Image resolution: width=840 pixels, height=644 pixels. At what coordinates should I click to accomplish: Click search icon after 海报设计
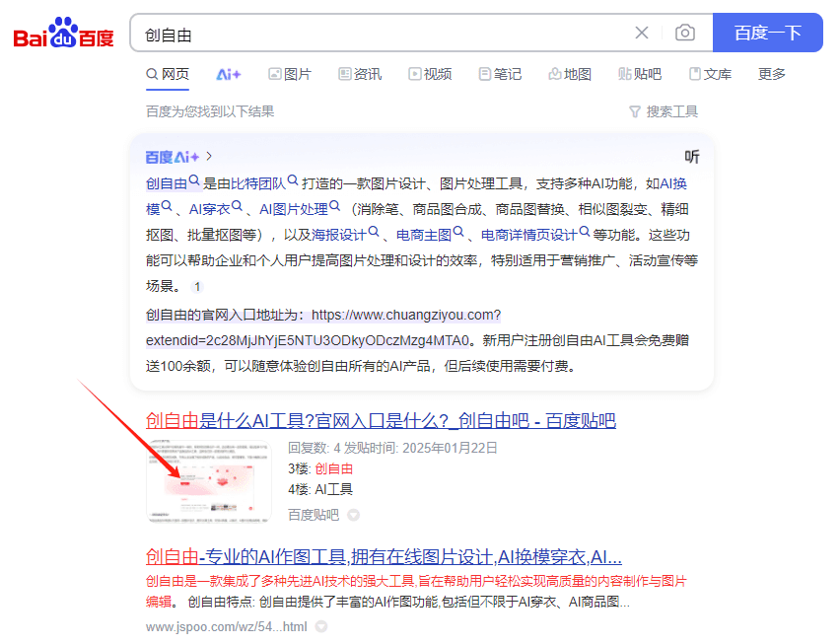click(374, 234)
